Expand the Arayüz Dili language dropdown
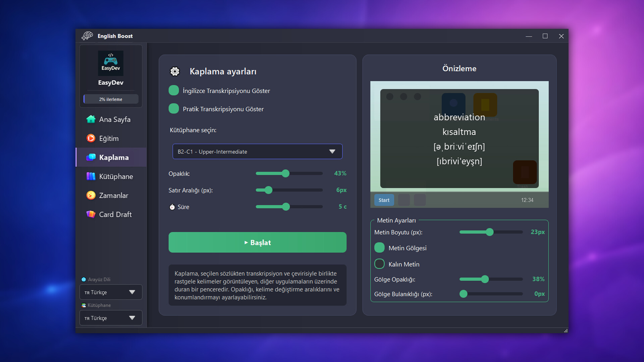 111,292
